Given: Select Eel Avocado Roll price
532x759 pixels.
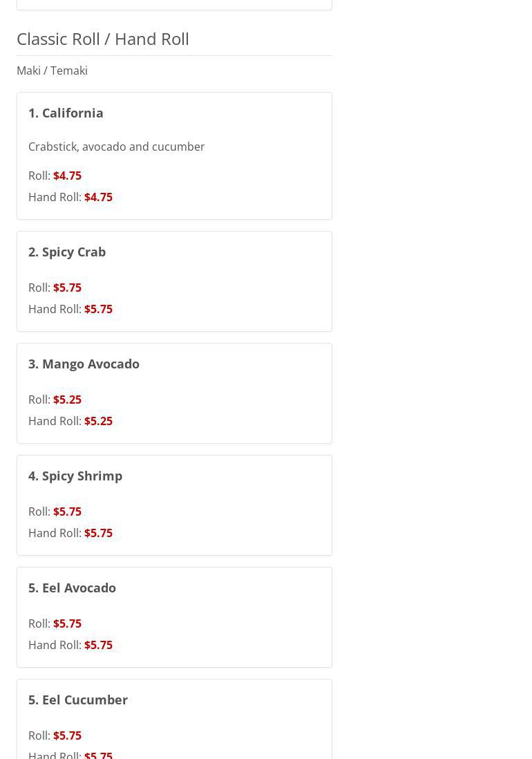Looking at the screenshot, I should pyautogui.click(x=67, y=624).
